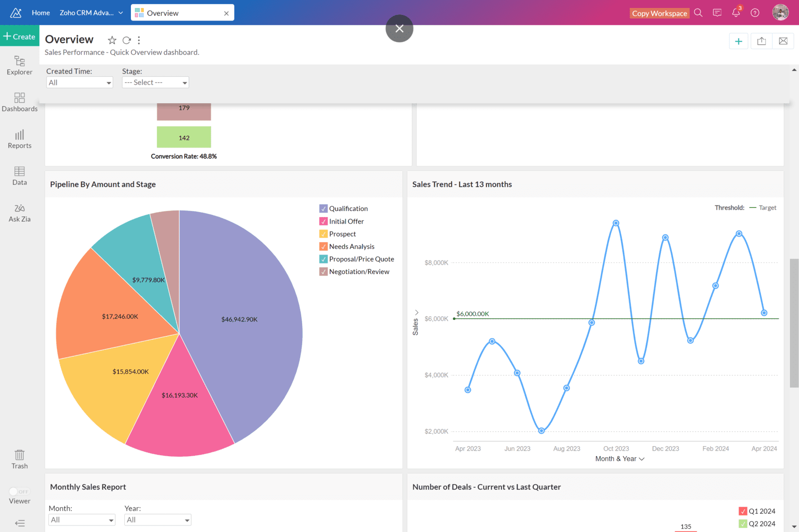The image size is (799, 532).
Task: Open the notifications bell
Action: pyautogui.click(x=736, y=13)
